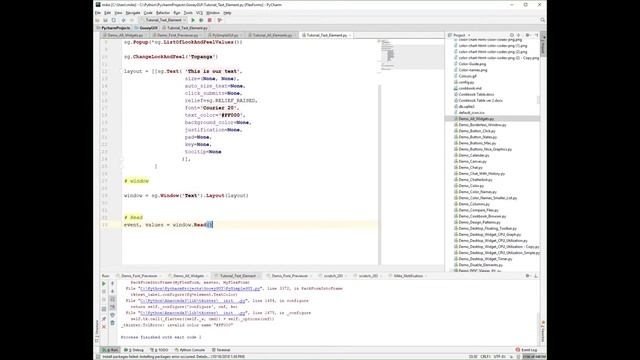Clear the Run console with the trash icon
The height and width of the screenshot is (360, 640).
113,323
